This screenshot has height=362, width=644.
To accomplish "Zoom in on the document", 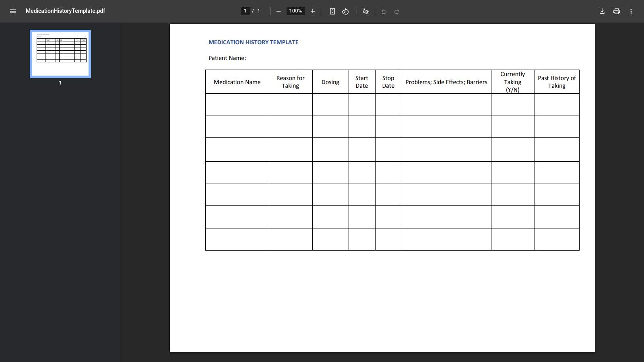I will click(x=313, y=11).
